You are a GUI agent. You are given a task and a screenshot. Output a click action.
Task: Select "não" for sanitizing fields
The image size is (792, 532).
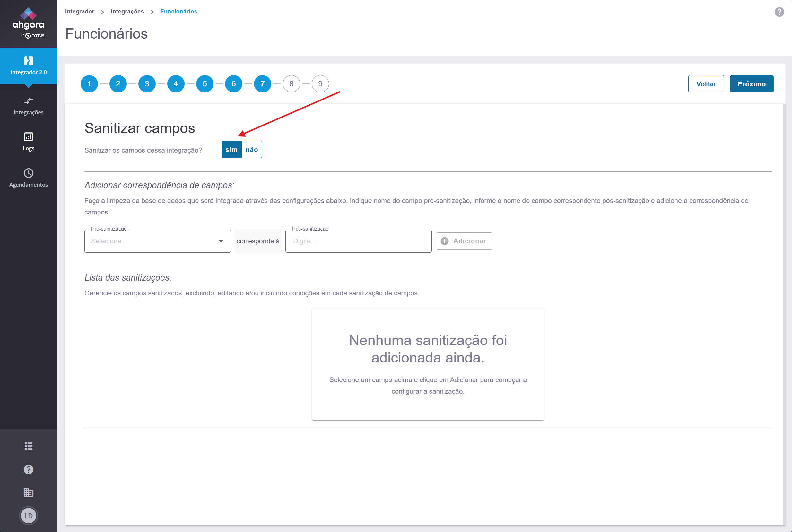pos(252,149)
